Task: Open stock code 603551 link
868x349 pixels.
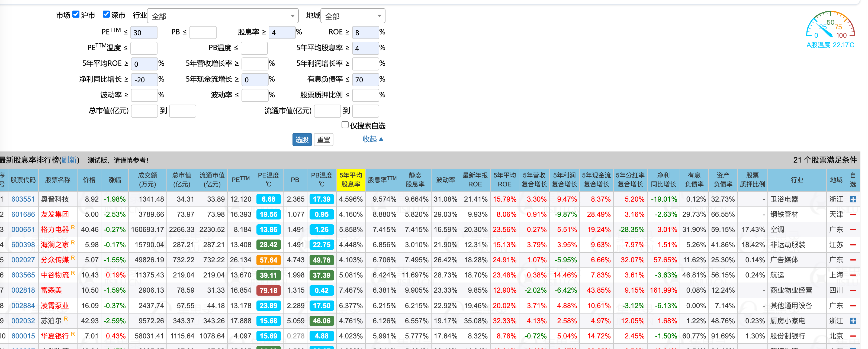Action: tap(23, 199)
